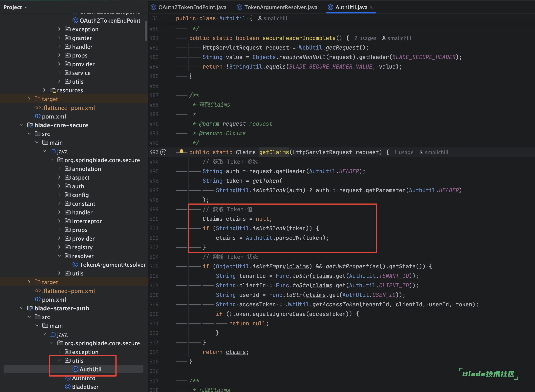Image resolution: width=535 pixels, height=392 pixels.
Task: Click smallchill author hint on line 493
Action: pos(436,152)
